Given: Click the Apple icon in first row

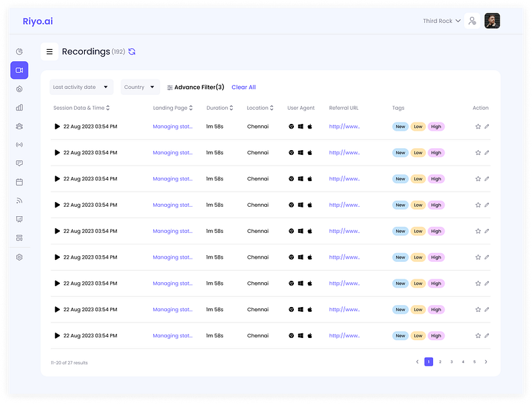Looking at the screenshot, I should click(x=310, y=127).
